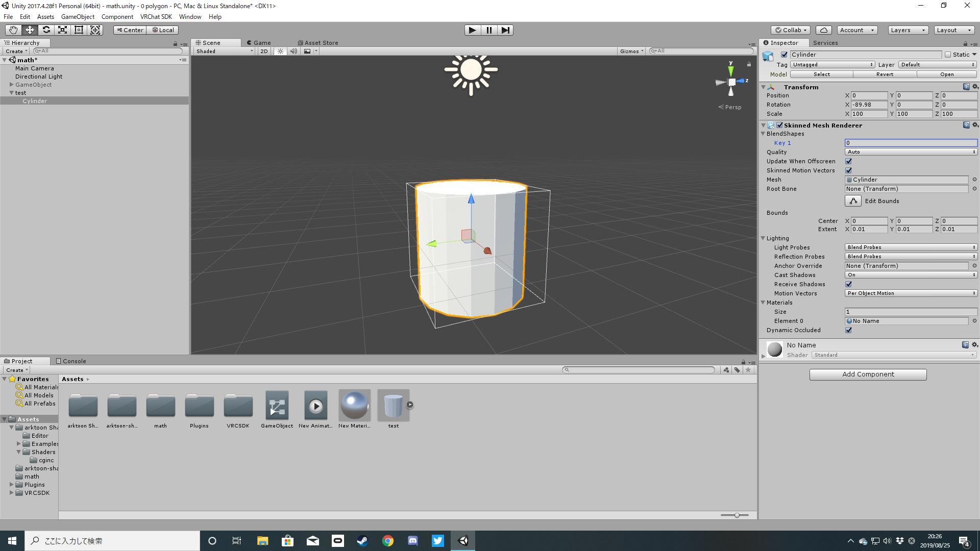Uncheck Update When Offscreen checkbox
This screenshot has width=980, height=551.
[849, 161]
